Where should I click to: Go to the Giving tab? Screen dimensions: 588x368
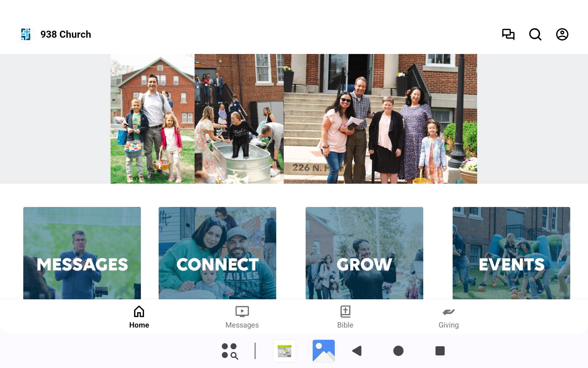449,317
